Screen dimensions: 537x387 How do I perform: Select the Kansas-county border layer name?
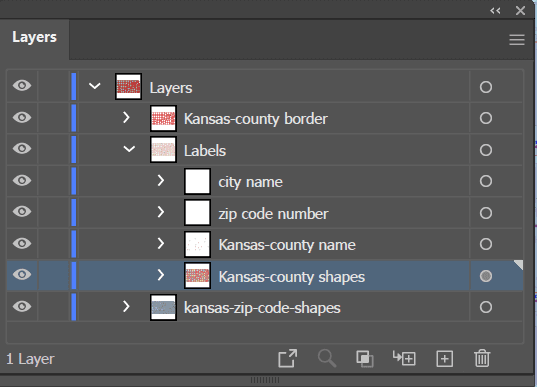(x=256, y=119)
